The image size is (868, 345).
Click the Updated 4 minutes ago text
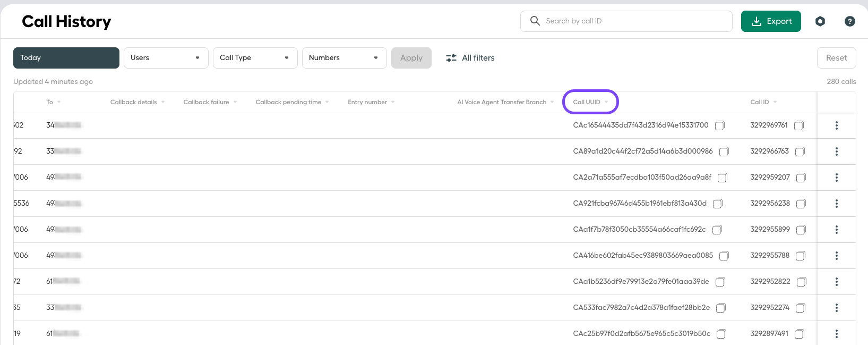(53, 82)
